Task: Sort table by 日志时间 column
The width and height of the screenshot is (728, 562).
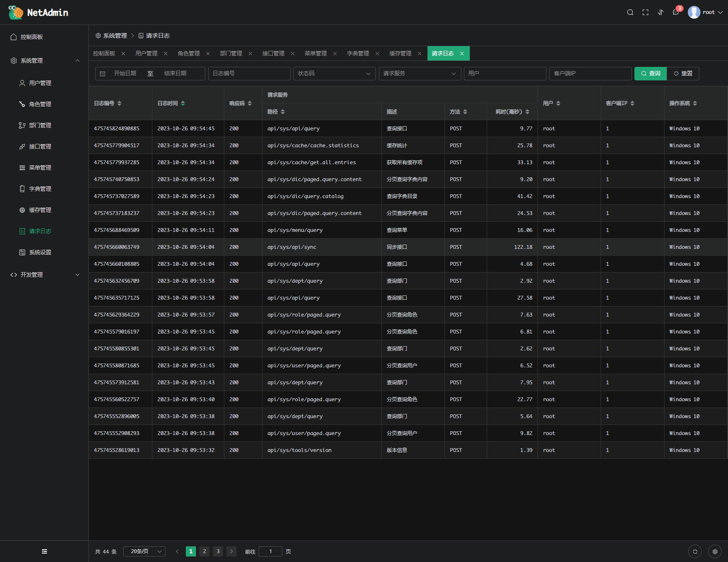Action: (x=183, y=103)
